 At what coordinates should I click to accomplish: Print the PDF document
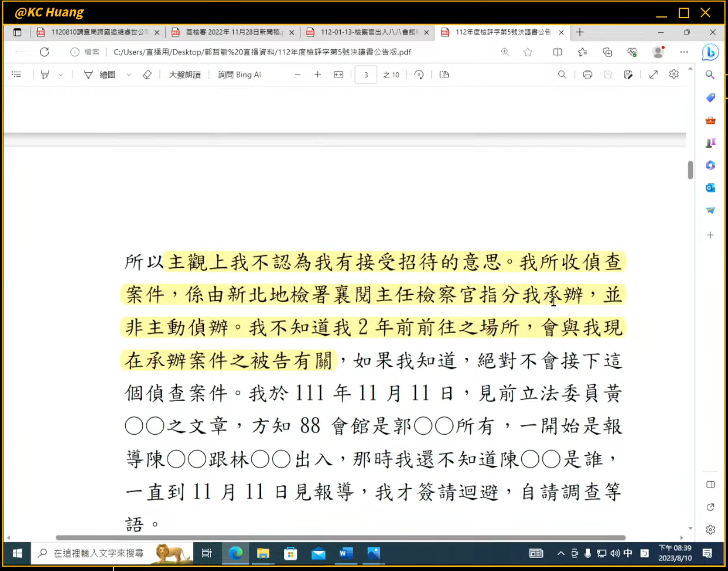pos(587,75)
